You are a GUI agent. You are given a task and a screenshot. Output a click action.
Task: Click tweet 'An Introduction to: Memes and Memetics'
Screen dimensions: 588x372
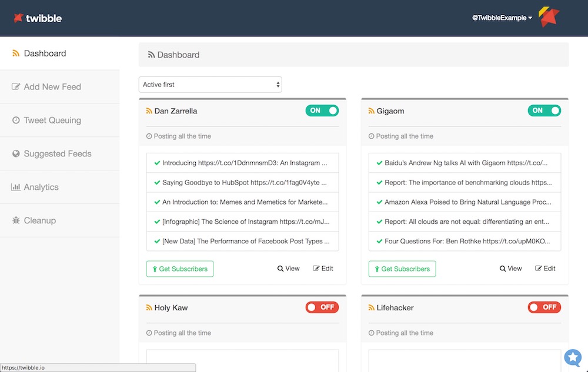coord(243,202)
